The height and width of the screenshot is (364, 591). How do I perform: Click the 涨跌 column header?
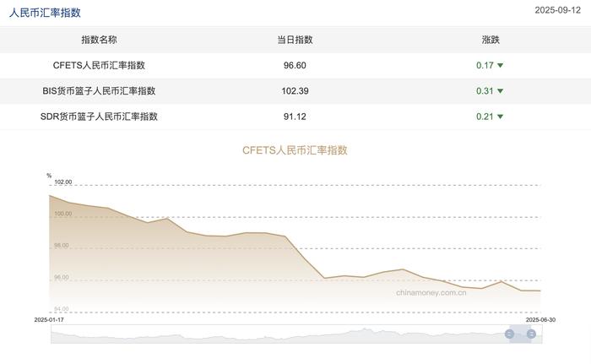pyautogui.click(x=491, y=40)
